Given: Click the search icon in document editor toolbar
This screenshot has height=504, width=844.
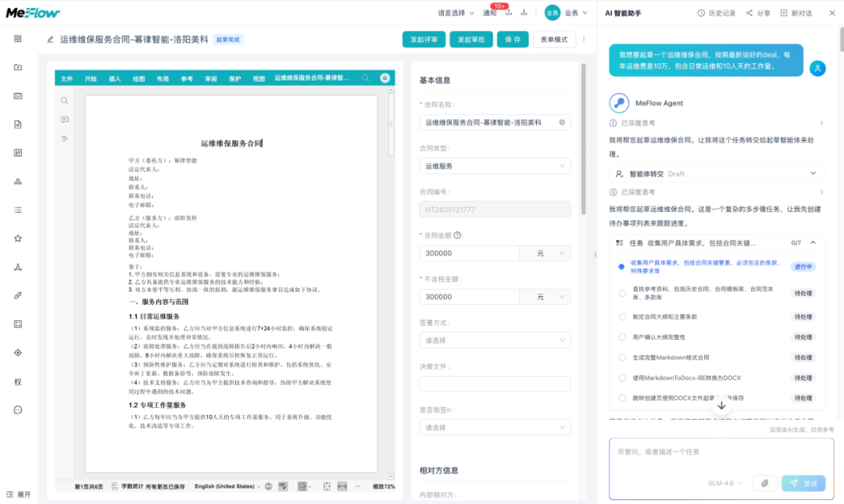Looking at the screenshot, I should point(366,78).
